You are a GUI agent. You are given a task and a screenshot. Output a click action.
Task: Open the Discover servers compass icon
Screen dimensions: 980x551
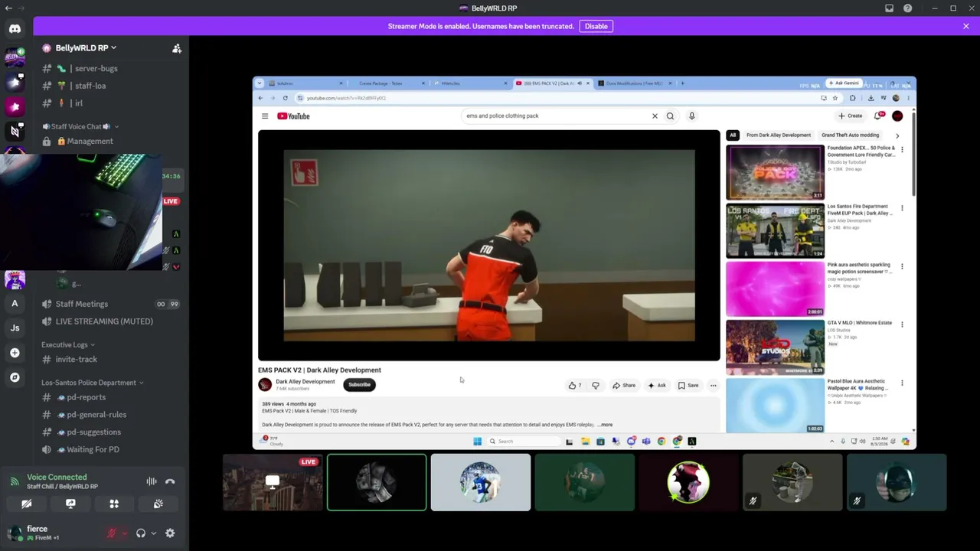pyautogui.click(x=15, y=377)
